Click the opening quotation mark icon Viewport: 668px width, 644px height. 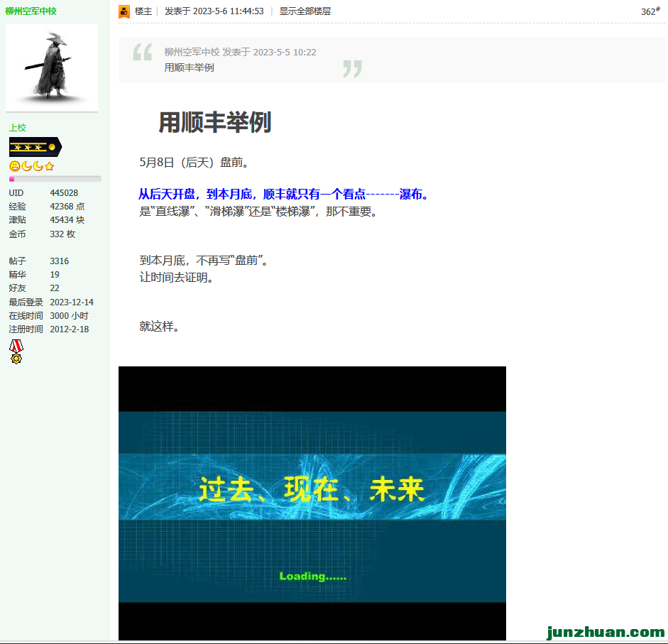point(143,53)
